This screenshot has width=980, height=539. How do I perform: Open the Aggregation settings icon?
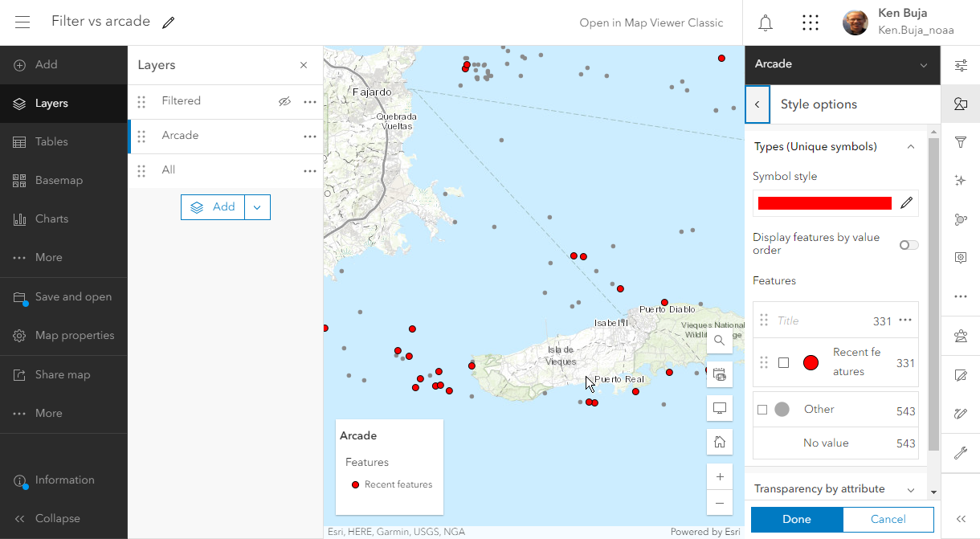point(961,219)
